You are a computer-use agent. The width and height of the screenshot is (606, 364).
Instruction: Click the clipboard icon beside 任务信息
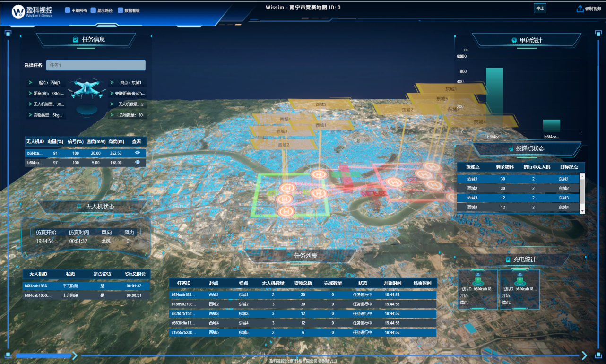76,40
